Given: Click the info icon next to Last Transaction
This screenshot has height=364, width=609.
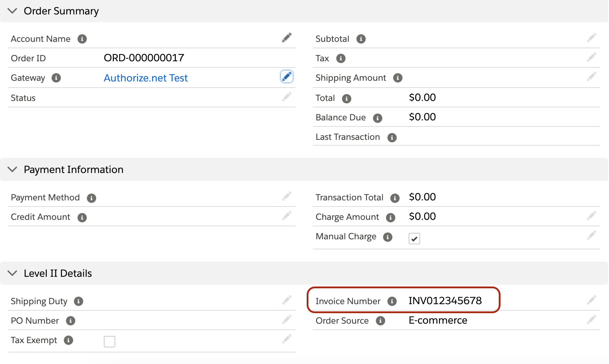Looking at the screenshot, I should 392,138.
